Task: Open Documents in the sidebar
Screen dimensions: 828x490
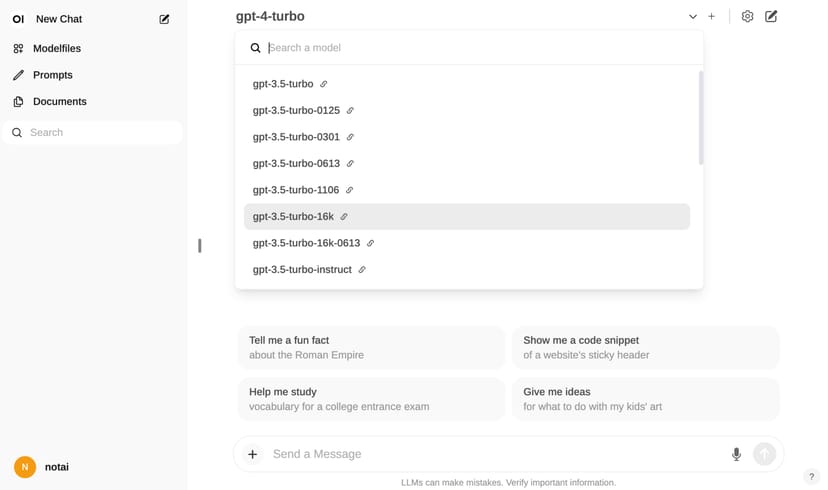Action: (59, 101)
